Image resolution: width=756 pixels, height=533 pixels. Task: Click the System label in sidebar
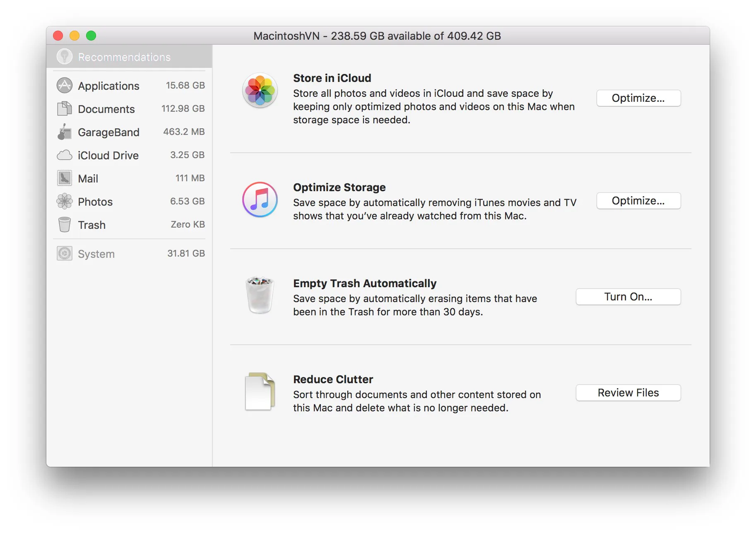tap(96, 254)
